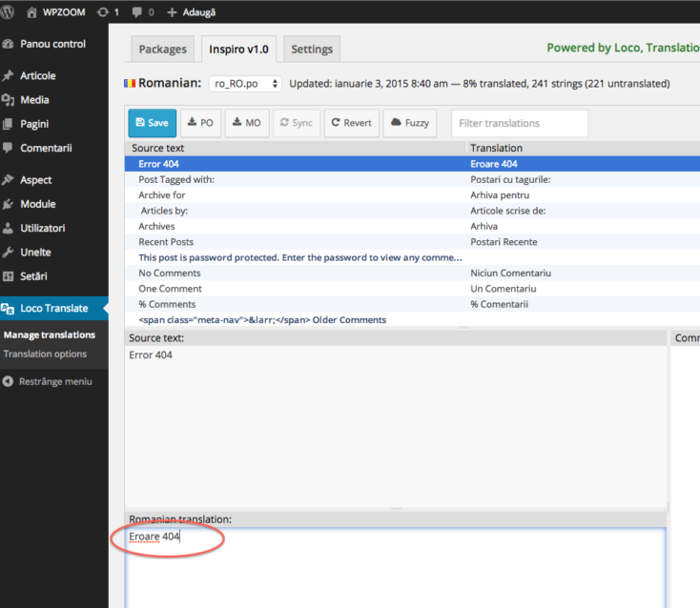The width and height of the screenshot is (700, 608).
Task: Click the 'Postari cu tagurile:' translation cell
Action: [510, 179]
